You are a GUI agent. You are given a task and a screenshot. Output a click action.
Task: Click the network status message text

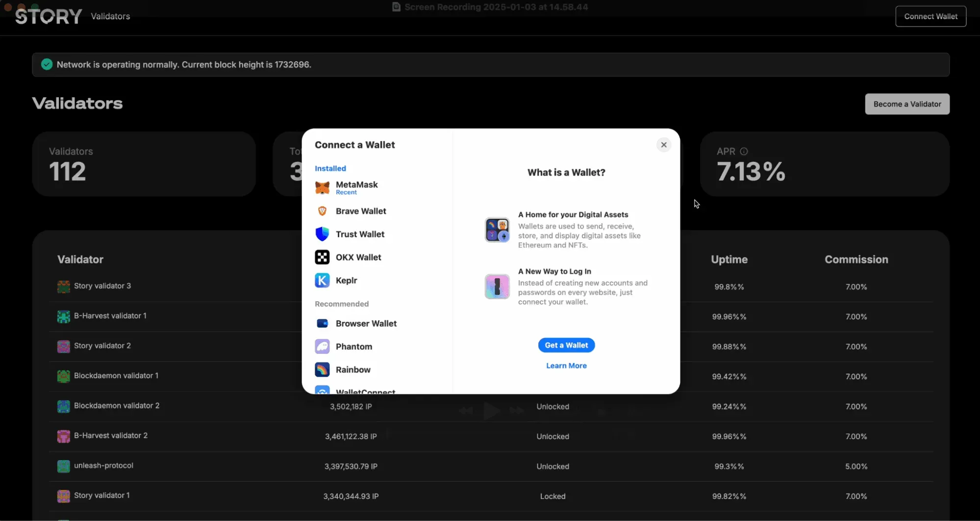click(184, 65)
